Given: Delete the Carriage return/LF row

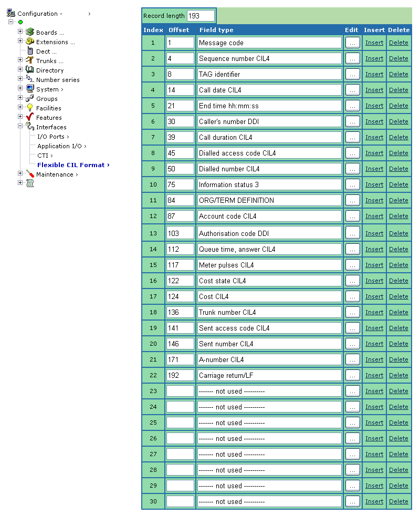Looking at the screenshot, I should pyautogui.click(x=398, y=375).
